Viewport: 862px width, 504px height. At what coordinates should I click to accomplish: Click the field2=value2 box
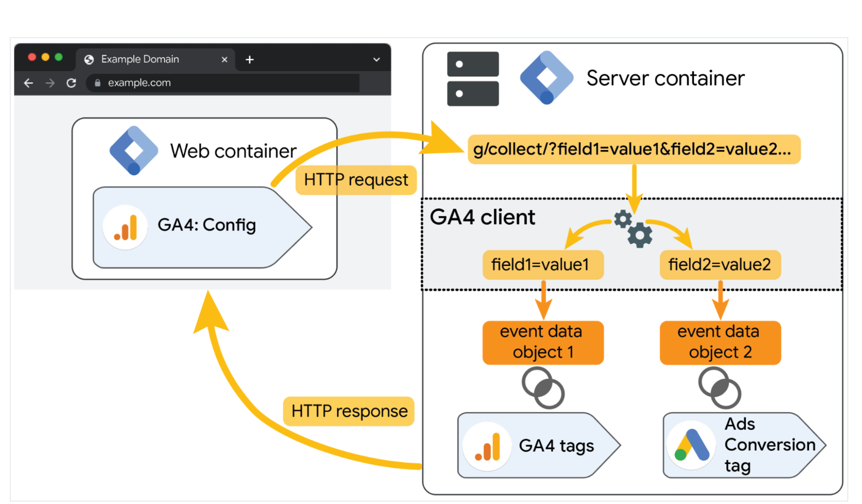(720, 265)
